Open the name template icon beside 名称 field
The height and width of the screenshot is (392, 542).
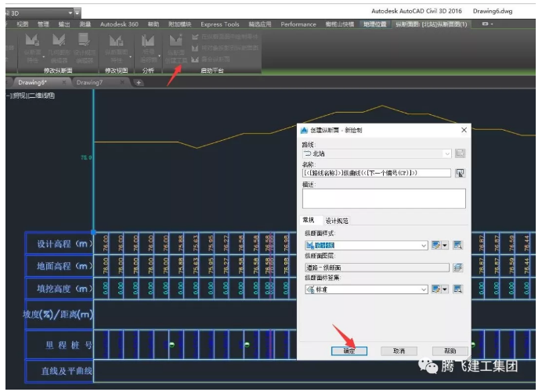point(460,173)
